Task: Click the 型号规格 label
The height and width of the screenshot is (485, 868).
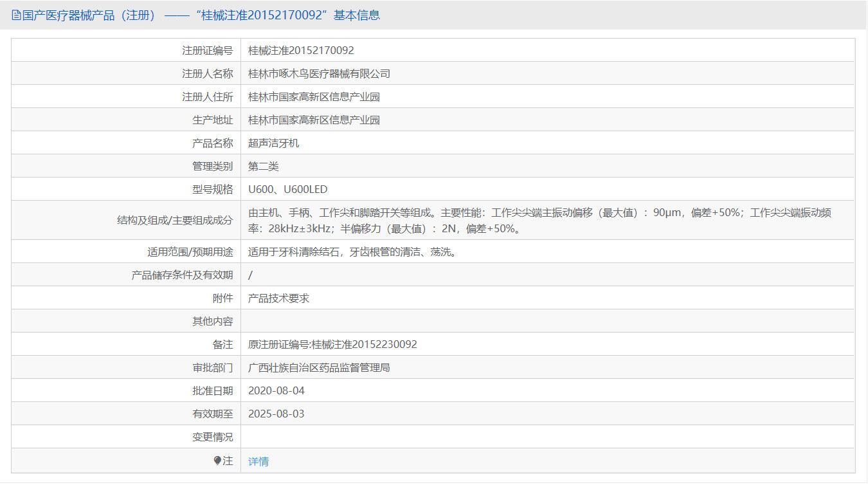Action: 212,189
